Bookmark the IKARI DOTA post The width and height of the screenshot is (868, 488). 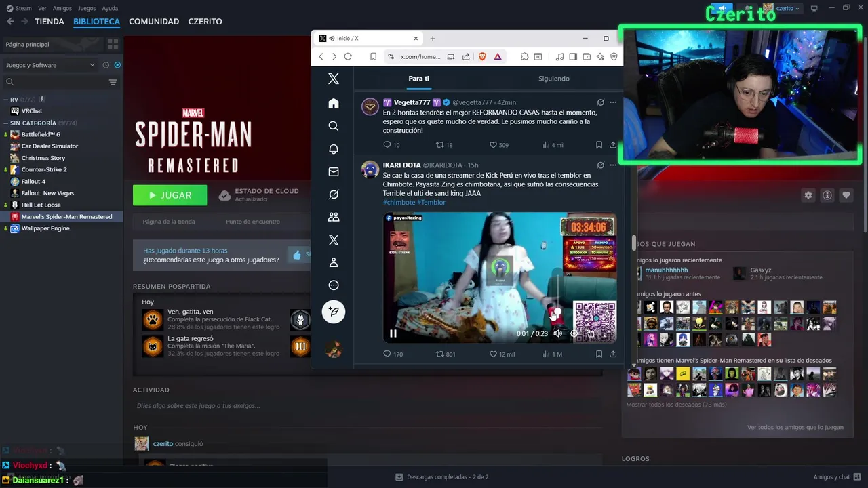[x=599, y=354]
